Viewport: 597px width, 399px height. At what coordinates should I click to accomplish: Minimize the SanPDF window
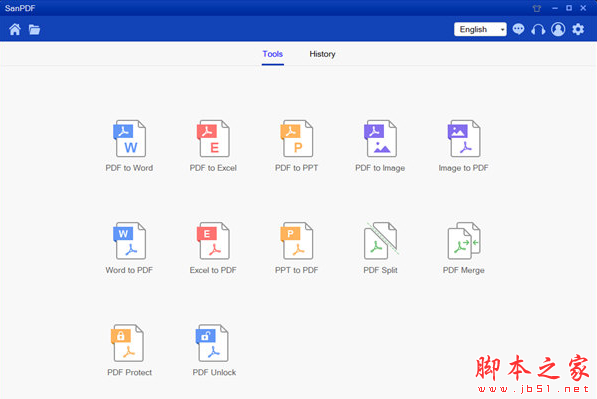pyautogui.click(x=555, y=8)
